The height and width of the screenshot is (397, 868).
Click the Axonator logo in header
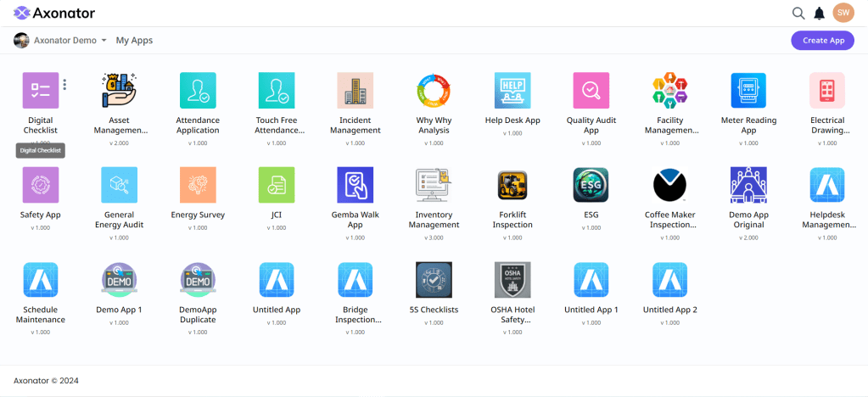54,13
